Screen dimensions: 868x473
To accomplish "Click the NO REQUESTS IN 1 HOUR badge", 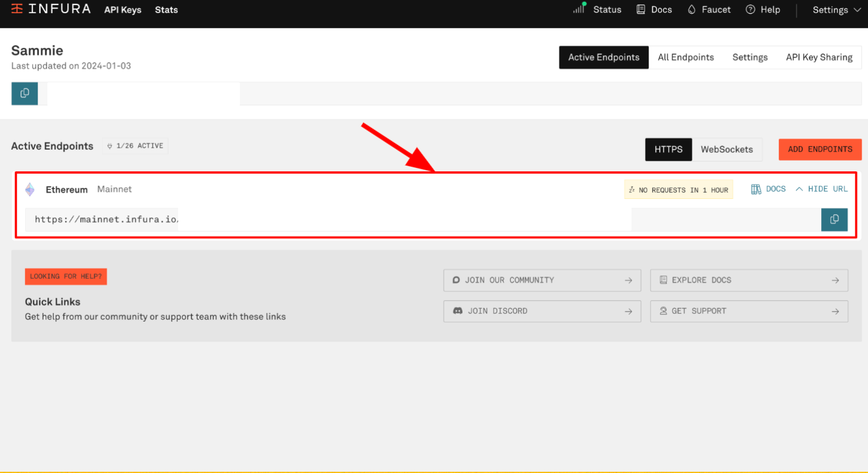I will point(678,190).
